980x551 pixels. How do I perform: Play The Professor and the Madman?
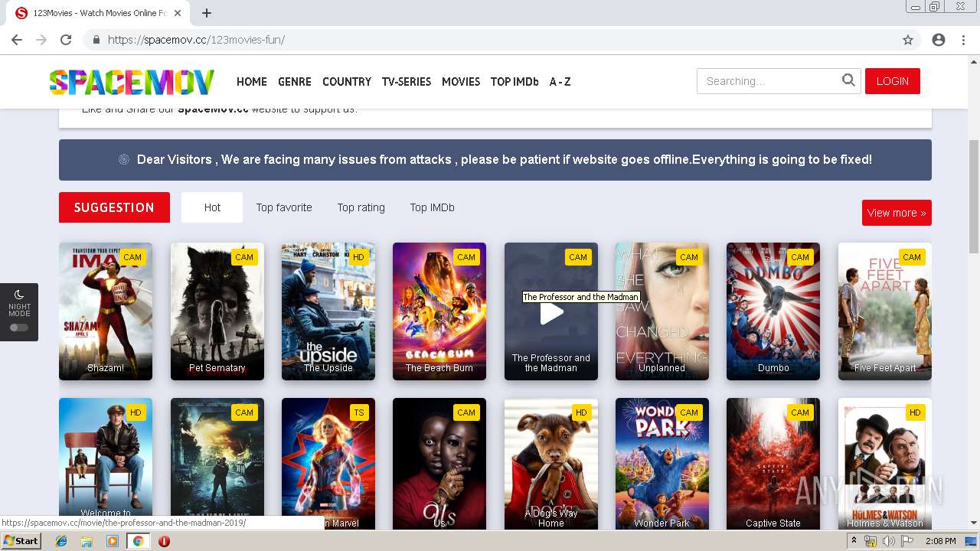(x=551, y=311)
